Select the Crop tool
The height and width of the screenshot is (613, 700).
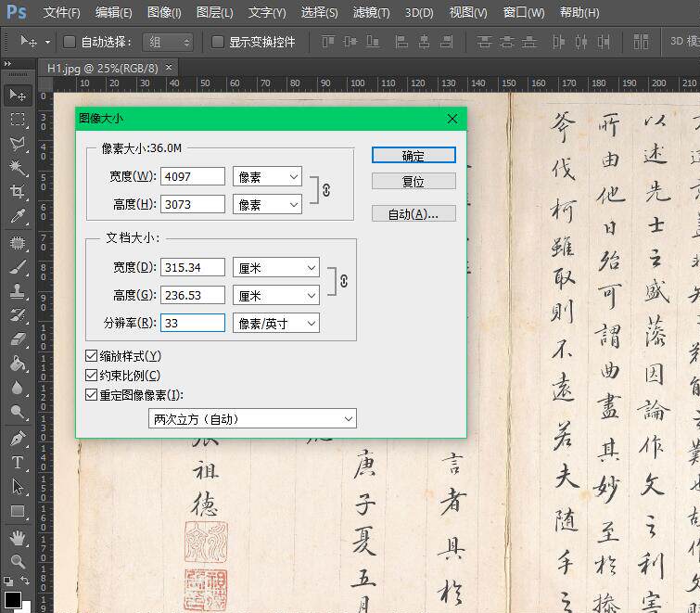(x=18, y=192)
